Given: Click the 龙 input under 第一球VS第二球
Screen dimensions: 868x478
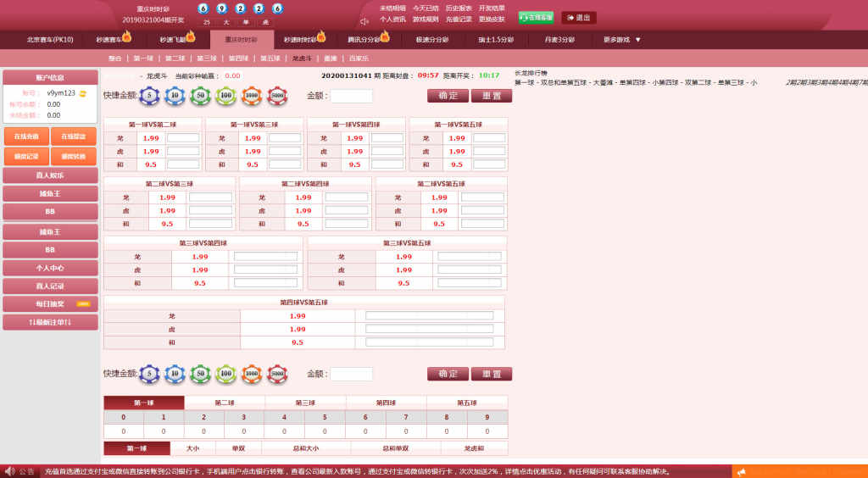Looking at the screenshot, I should point(183,138).
